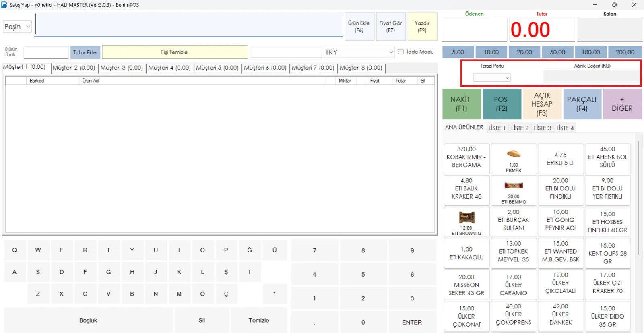Image resolution: width=644 pixels, height=333 pixels.
Task: Click the Yazdır (F9) button
Action: tap(422, 27)
